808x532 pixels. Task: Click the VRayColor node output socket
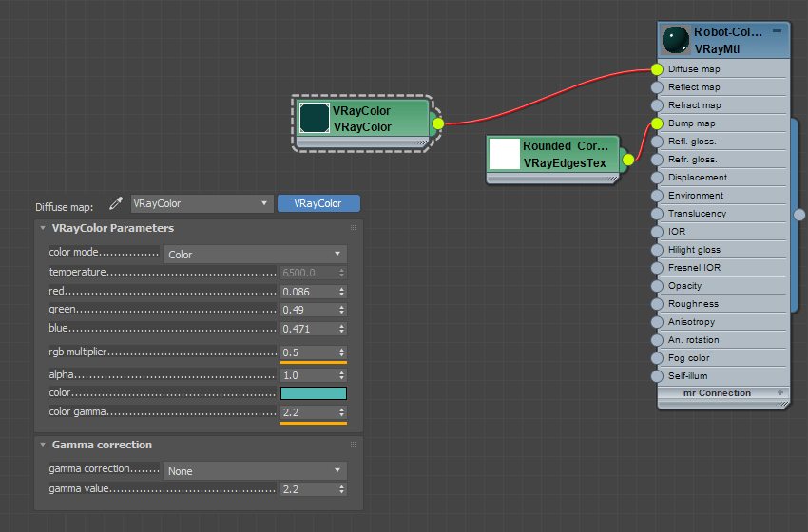pos(438,123)
